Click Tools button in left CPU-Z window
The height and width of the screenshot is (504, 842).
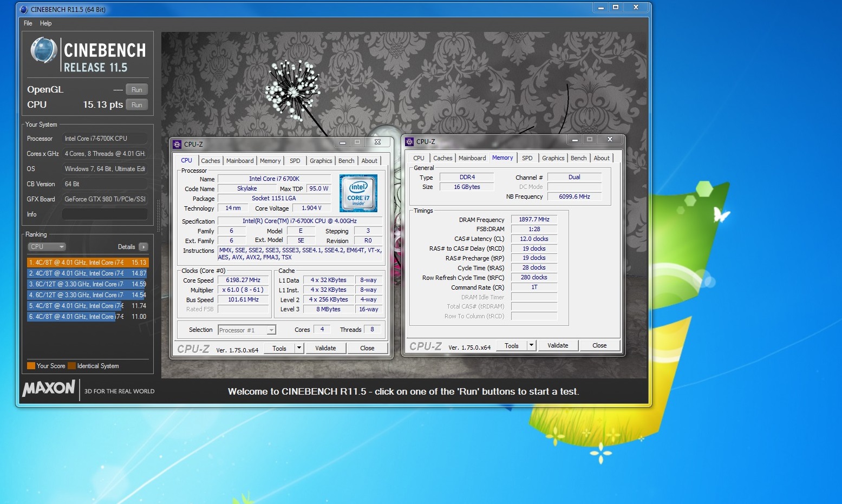[x=279, y=349]
